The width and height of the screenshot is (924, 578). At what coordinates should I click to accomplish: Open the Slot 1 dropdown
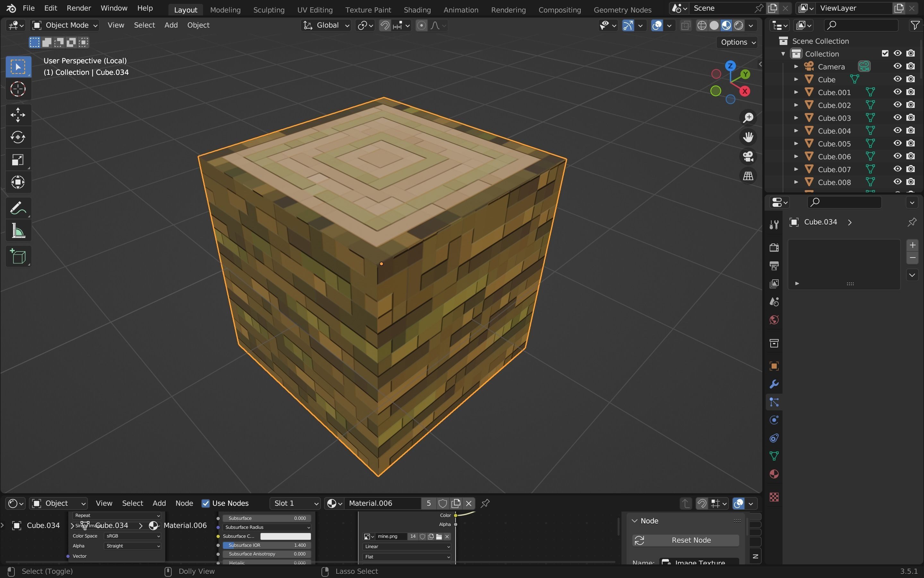[x=295, y=504]
